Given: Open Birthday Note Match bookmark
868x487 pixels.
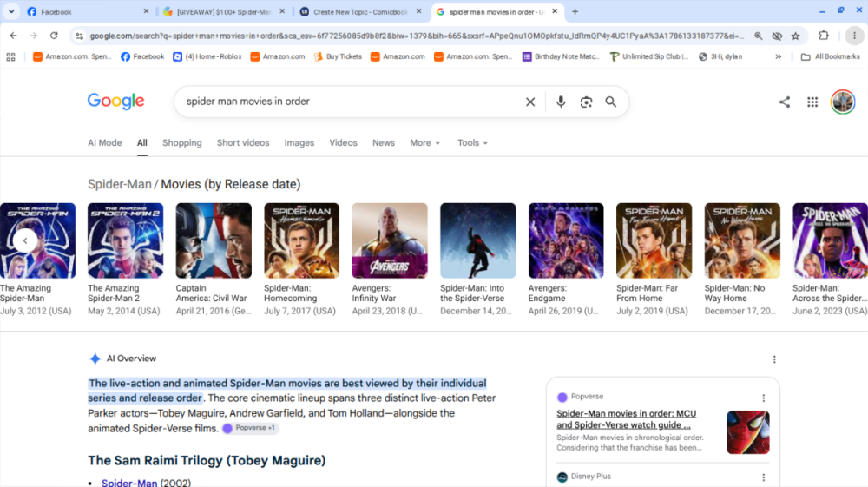Looking at the screenshot, I should tap(561, 56).
